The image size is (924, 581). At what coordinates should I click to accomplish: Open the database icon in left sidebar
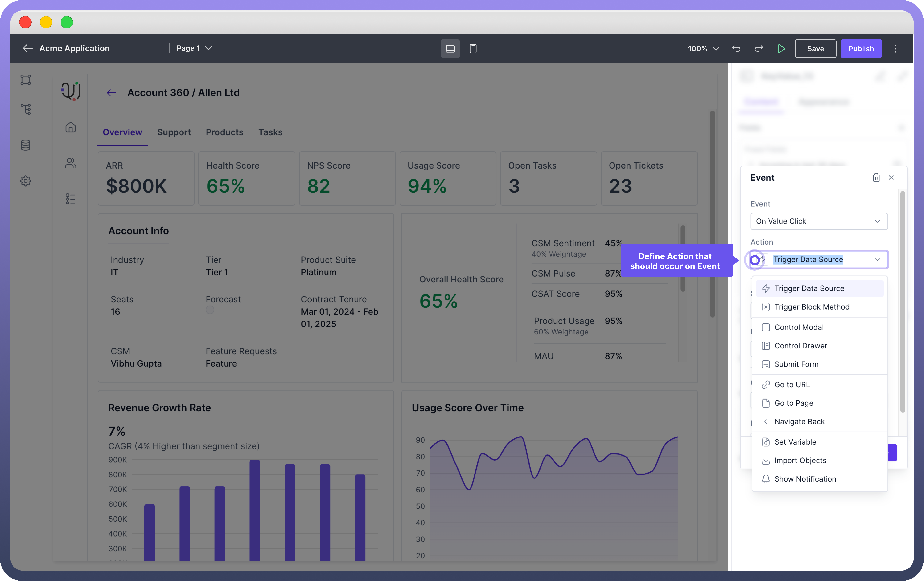pyautogui.click(x=26, y=145)
